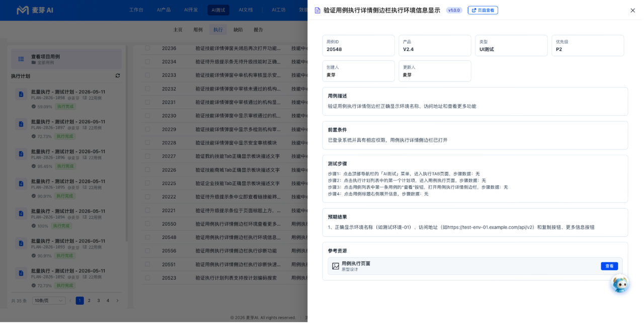Click the refresh icon beside 执行计划
This screenshot has width=644, height=323.
click(118, 76)
